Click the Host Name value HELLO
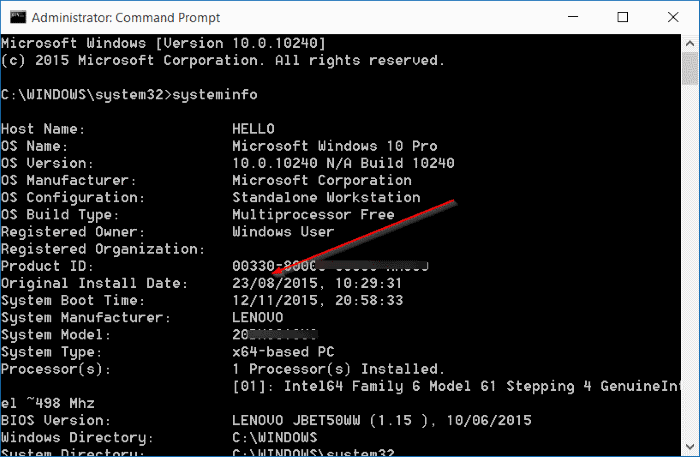The width and height of the screenshot is (700, 457). 253,129
